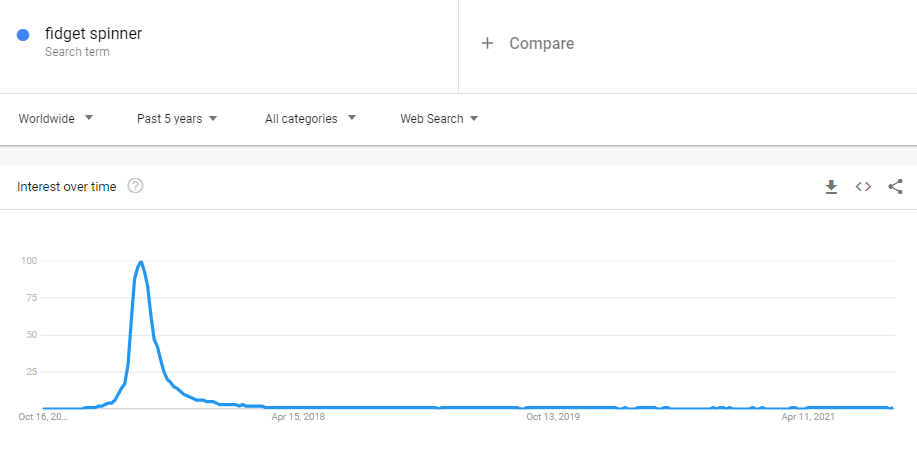
Task: Click the Interest over time heading
Action: point(67,187)
